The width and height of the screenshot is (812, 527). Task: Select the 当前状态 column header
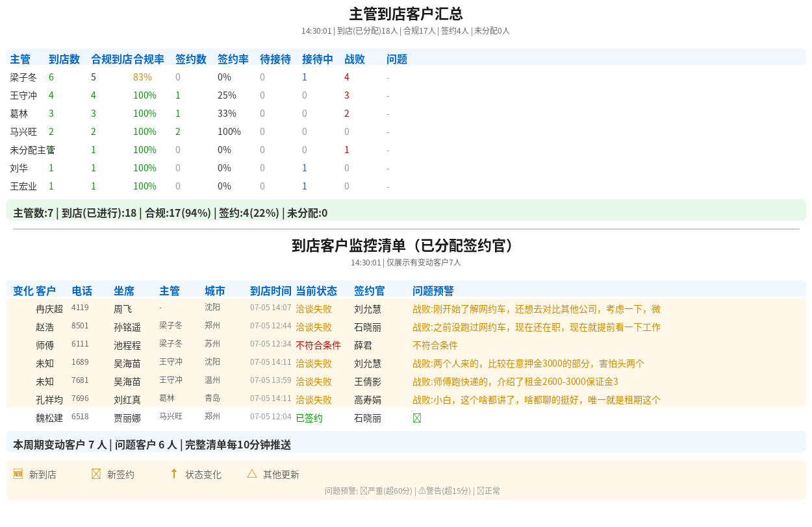316,291
